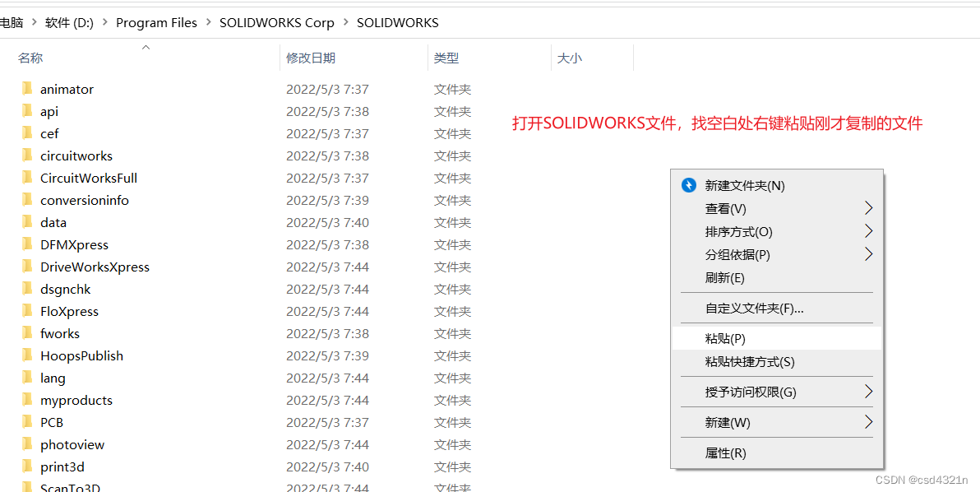Open the 分组依据(P) menu entry
980x492 pixels.
[776, 254]
